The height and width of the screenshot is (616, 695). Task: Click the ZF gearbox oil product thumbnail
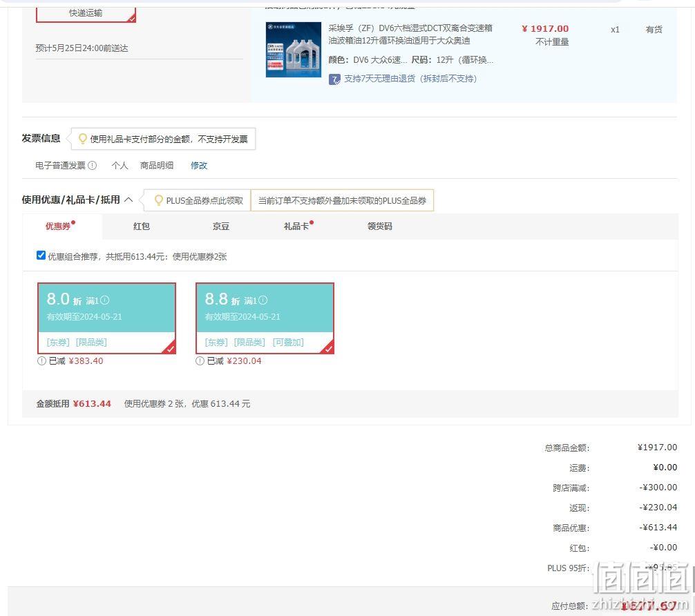pyautogui.click(x=294, y=50)
